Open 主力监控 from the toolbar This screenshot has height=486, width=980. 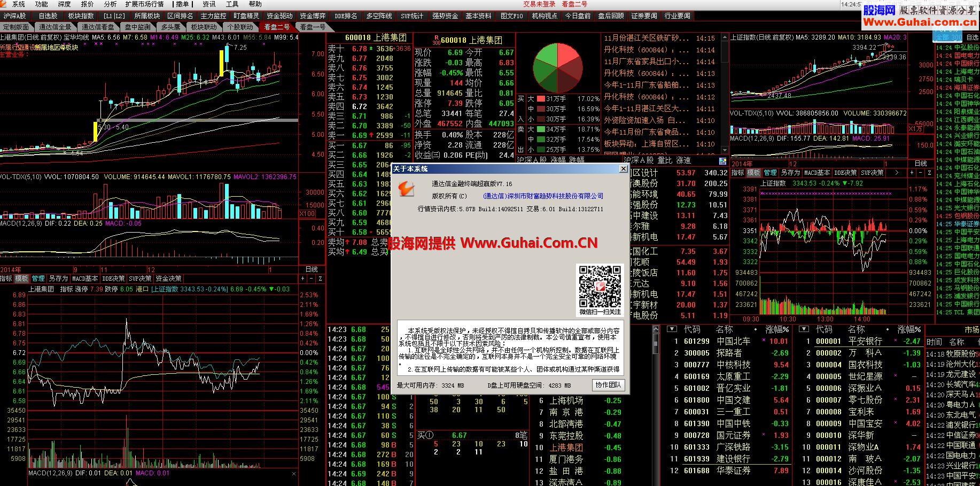pyautogui.click(x=213, y=16)
